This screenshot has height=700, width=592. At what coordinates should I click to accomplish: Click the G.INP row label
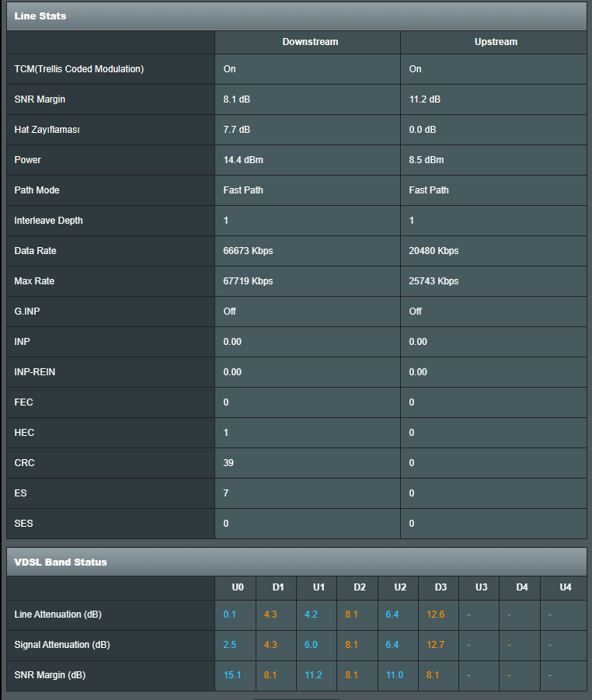[27, 312]
